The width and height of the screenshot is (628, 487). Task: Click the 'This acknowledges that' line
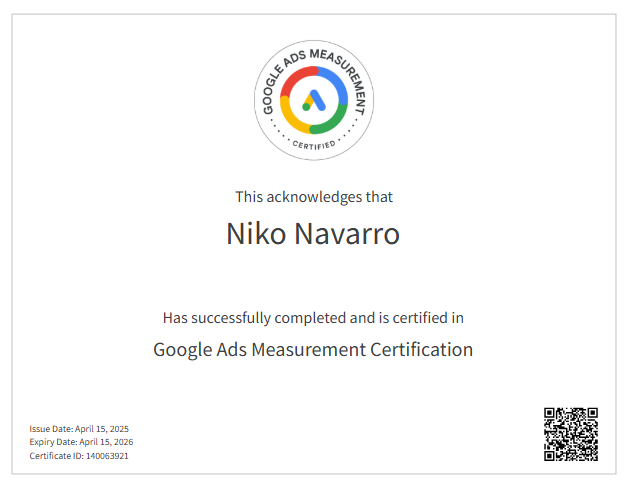(314, 197)
